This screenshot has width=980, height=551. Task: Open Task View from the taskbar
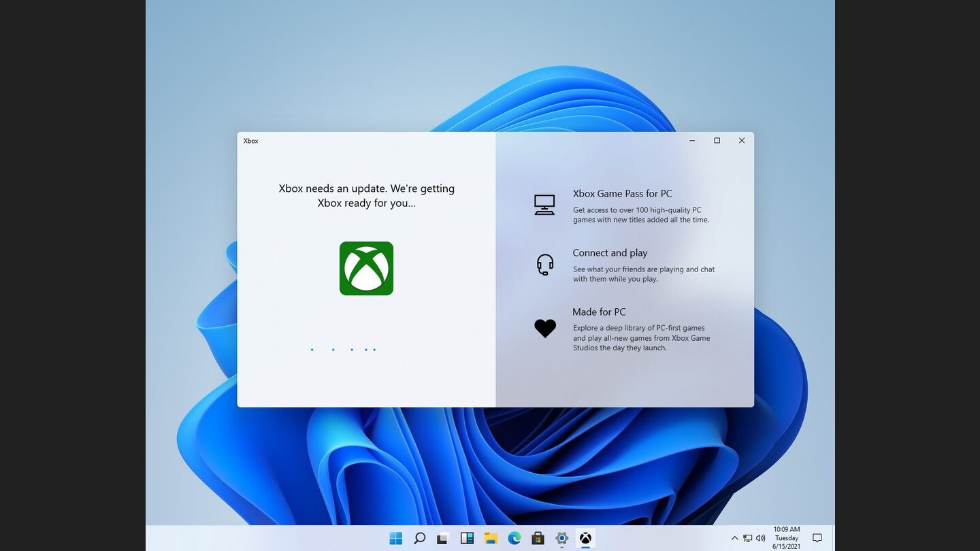pyautogui.click(x=443, y=538)
